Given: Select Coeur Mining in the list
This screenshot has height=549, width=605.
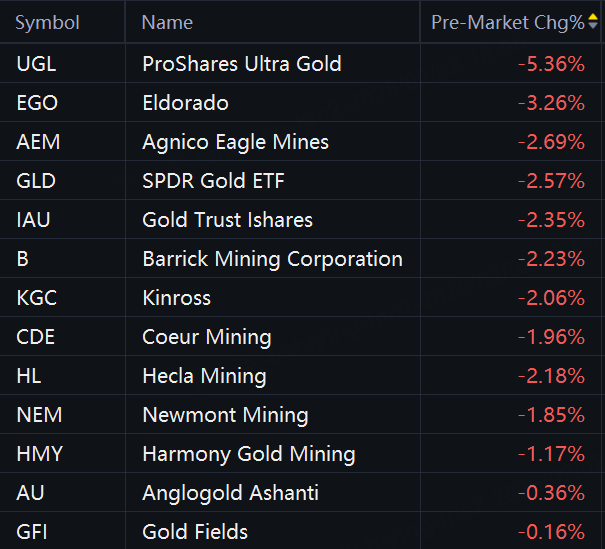Looking at the screenshot, I should (207, 337).
